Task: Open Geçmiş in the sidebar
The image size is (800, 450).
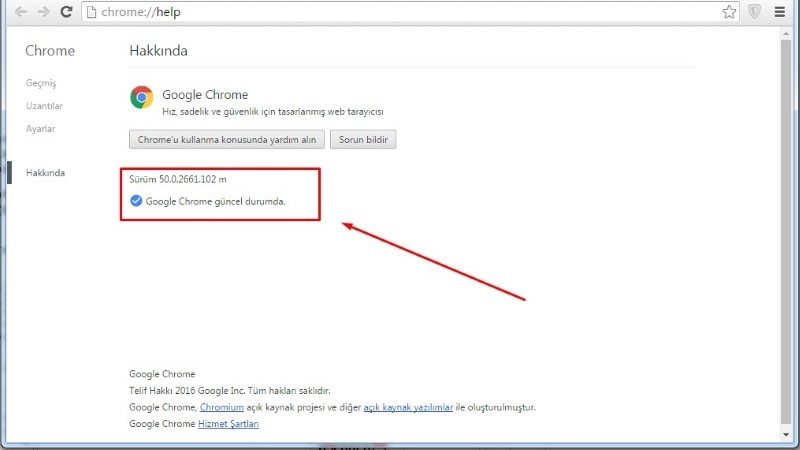Action: tap(41, 83)
